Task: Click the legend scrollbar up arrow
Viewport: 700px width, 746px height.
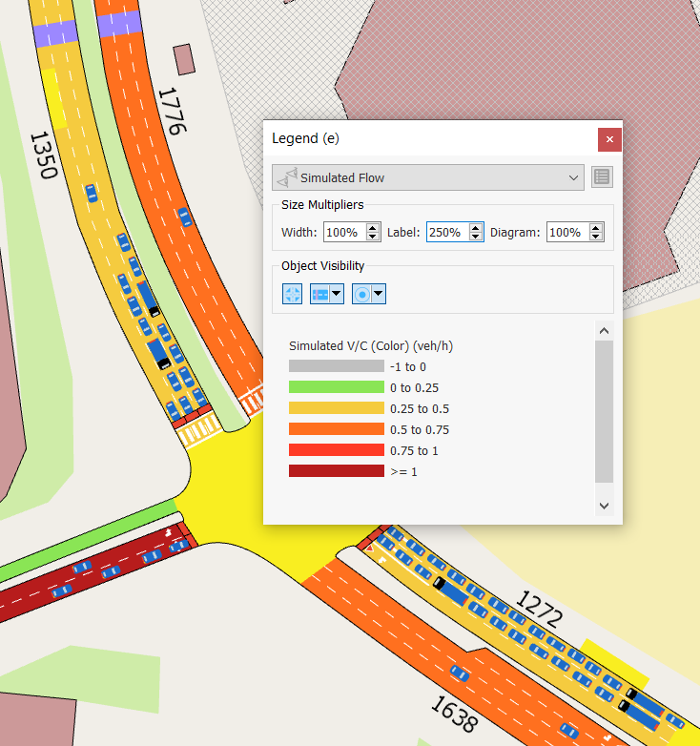Action: pyautogui.click(x=603, y=330)
